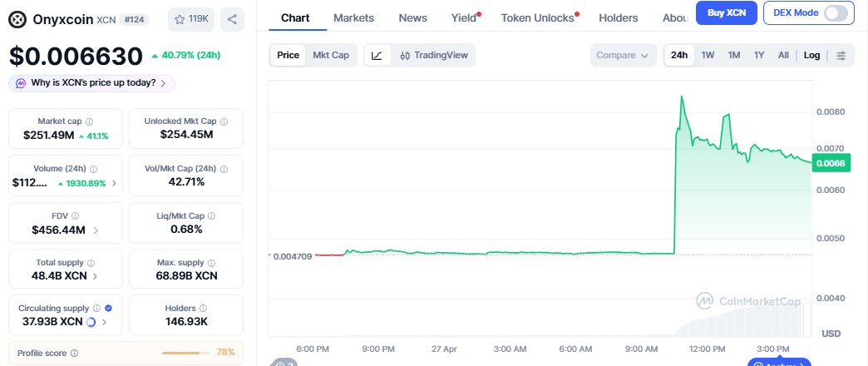Click Circulating supply info icon
The width and height of the screenshot is (868, 366).
tap(97, 309)
